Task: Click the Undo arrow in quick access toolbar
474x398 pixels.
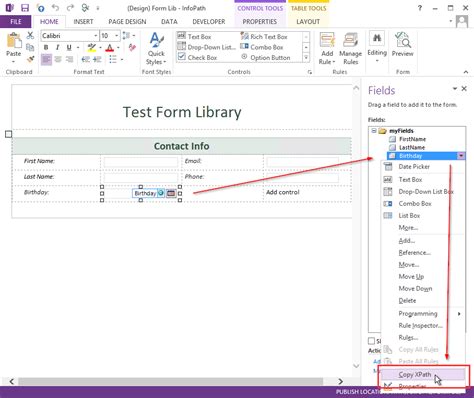Action: coord(55,8)
